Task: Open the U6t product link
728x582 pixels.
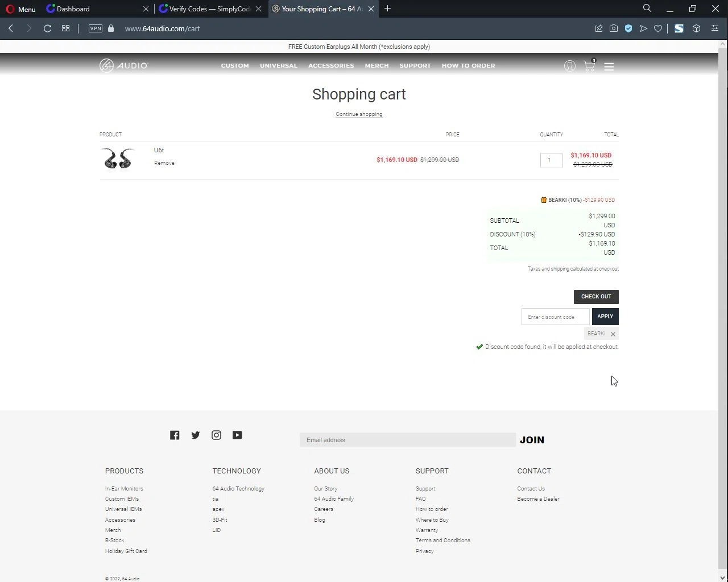Action: click(x=159, y=151)
